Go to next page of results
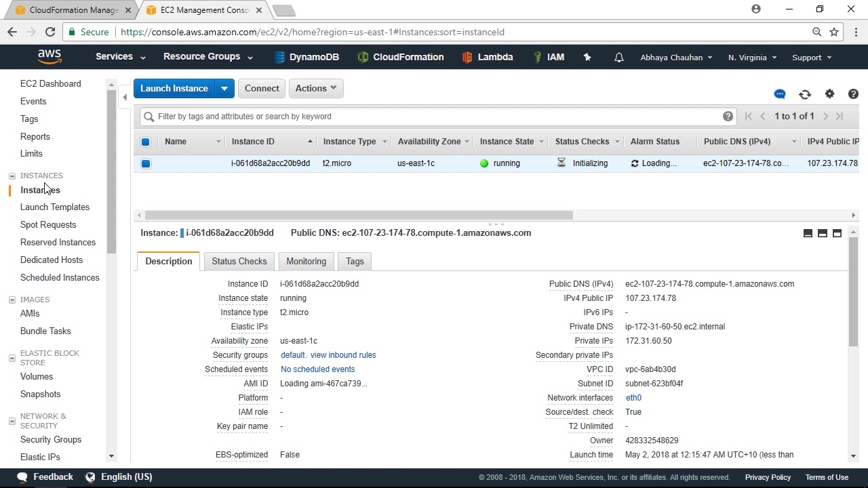Viewport: 868px width, 488px height. click(x=825, y=117)
